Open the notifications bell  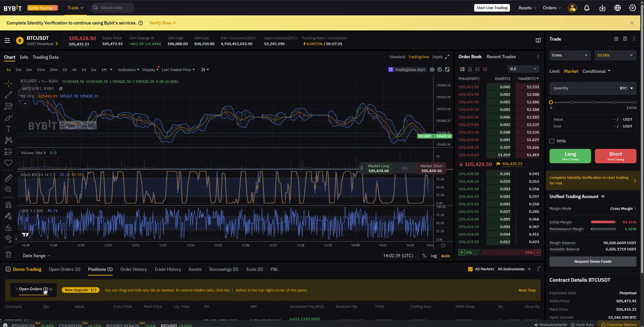click(x=587, y=8)
